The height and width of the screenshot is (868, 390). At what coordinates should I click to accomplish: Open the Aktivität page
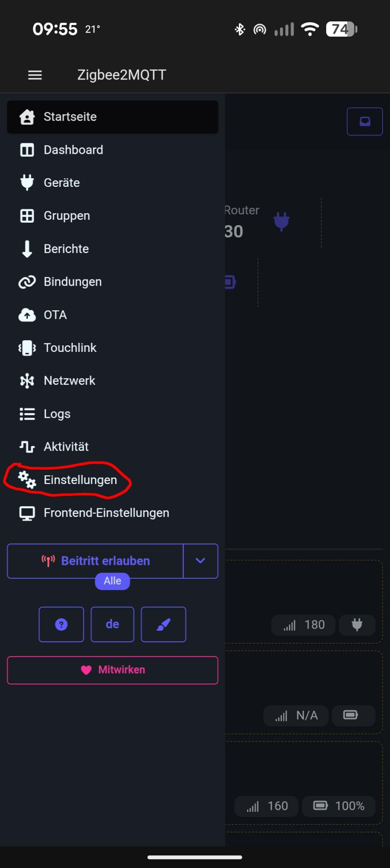tap(112, 447)
